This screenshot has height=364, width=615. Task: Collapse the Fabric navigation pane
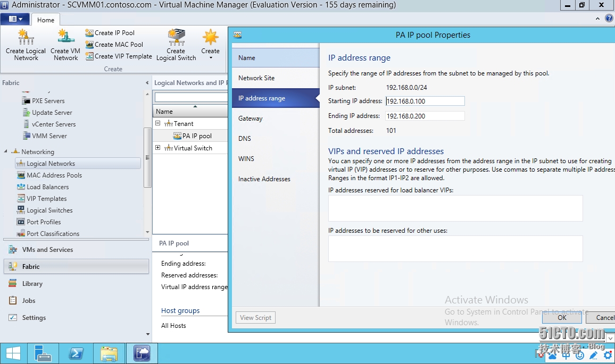pos(147,83)
